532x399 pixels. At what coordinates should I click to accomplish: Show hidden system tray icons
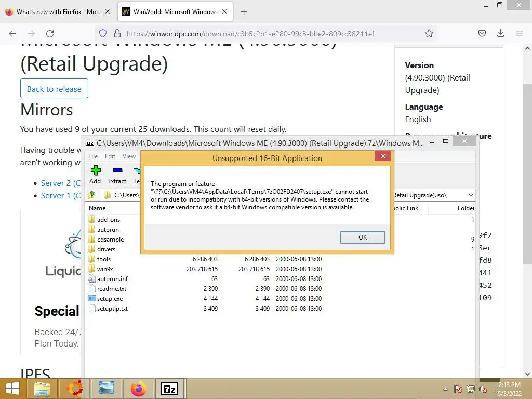pos(445,389)
